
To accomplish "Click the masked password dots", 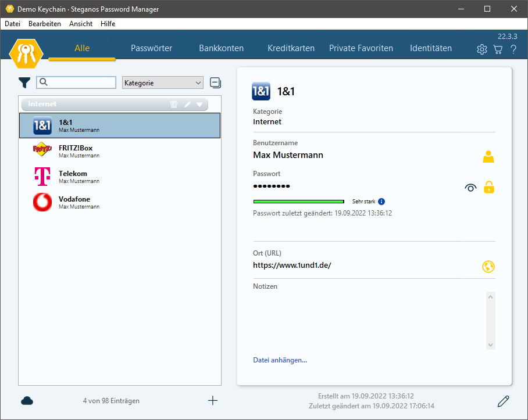I will pos(272,186).
